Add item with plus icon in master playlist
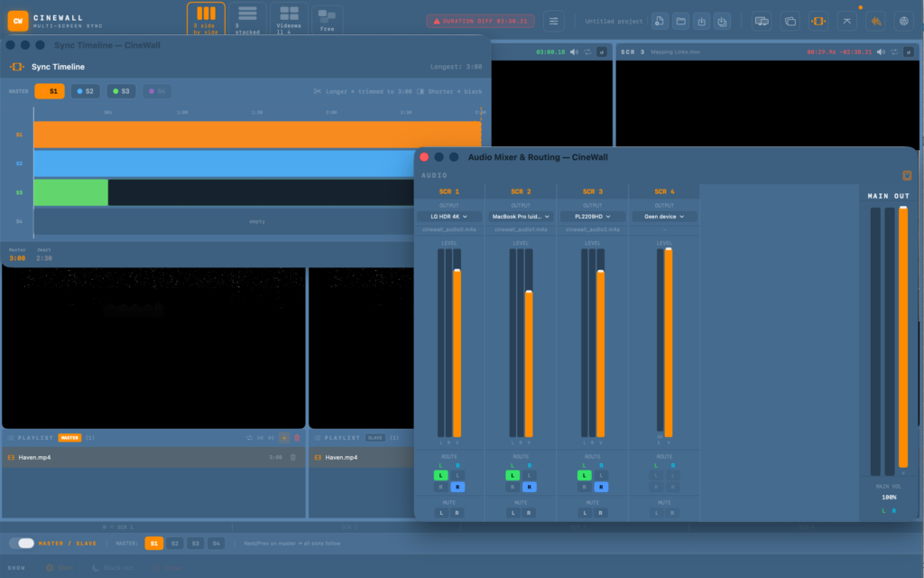This screenshot has height=578, width=924. coord(284,438)
